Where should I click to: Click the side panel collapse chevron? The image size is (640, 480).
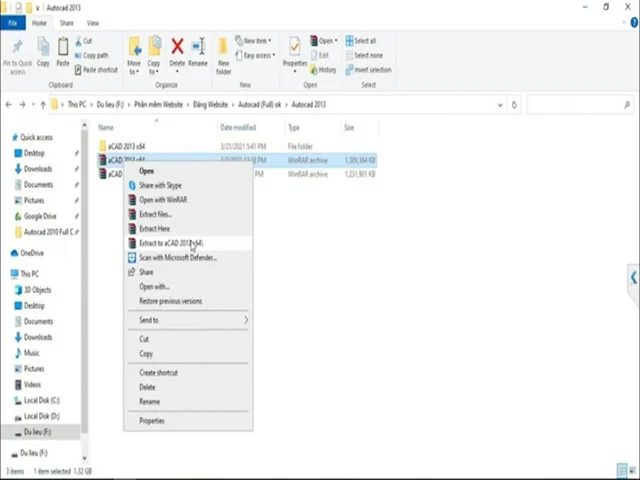point(633,278)
